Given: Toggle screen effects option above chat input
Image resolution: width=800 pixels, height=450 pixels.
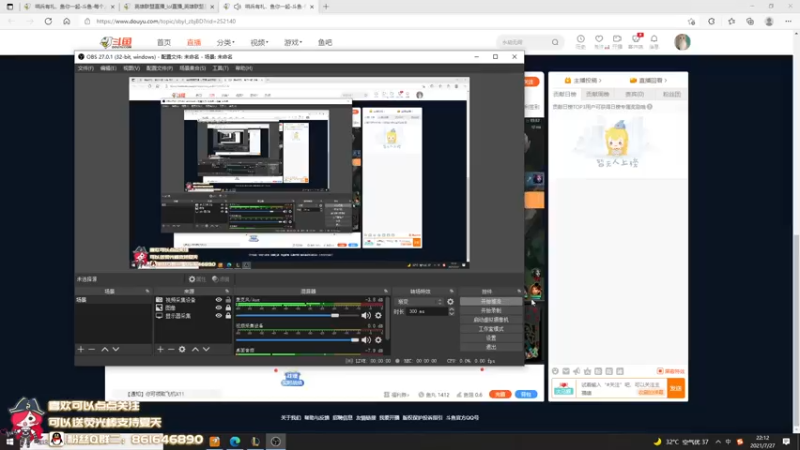Looking at the screenshot, I should tap(671, 371).
